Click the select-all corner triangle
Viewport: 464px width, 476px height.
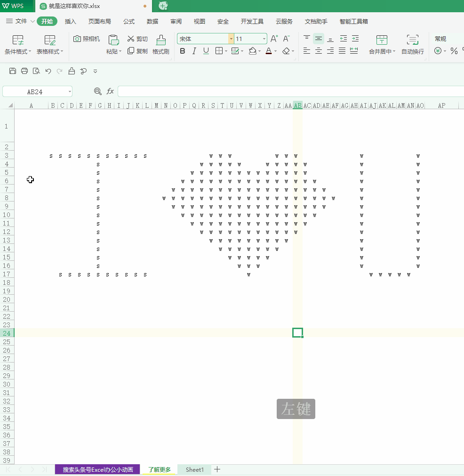[11, 105]
